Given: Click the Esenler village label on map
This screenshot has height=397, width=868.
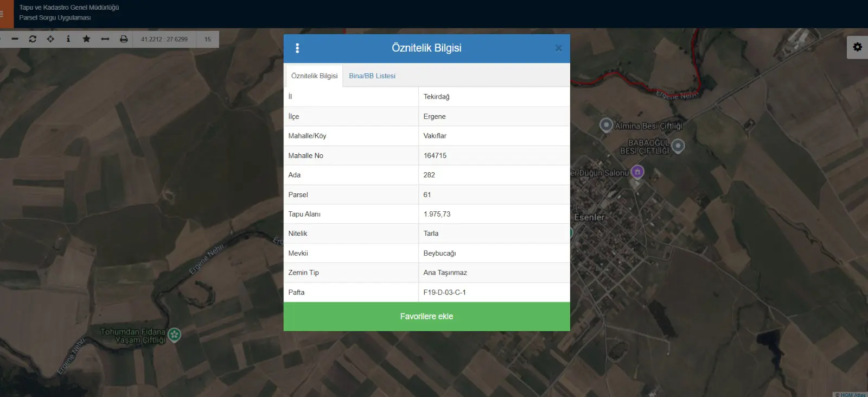Looking at the screenshot, I should pos(589,217).
